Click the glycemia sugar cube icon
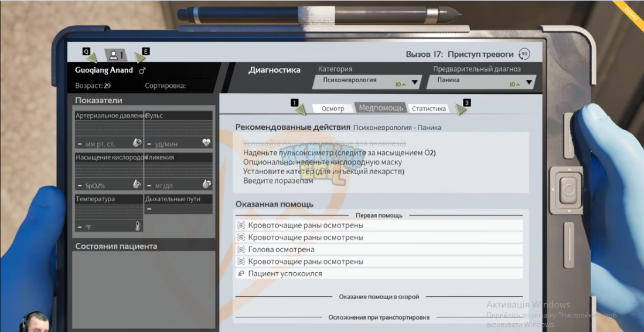644x332 pixels. pos(207,184)
